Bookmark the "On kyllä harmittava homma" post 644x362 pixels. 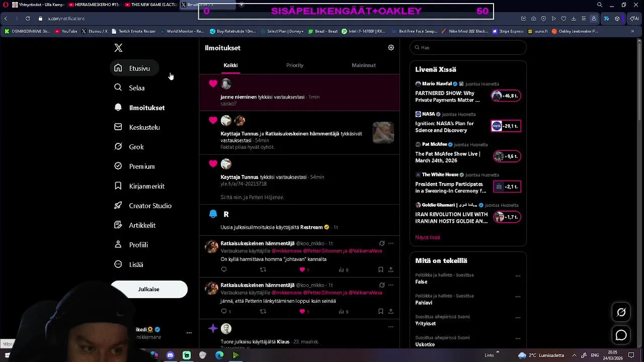tap(380, 269)
